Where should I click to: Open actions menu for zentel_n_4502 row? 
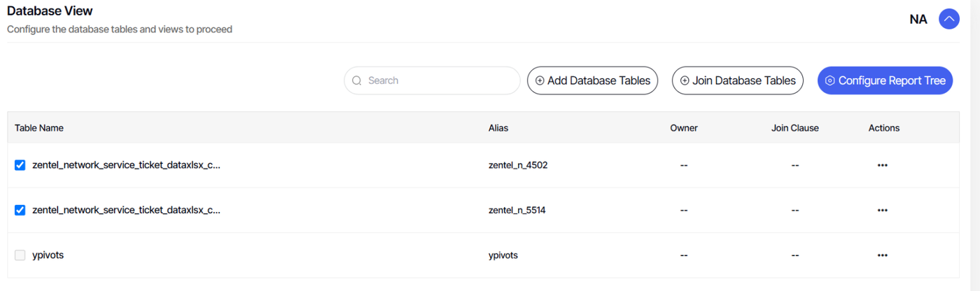tap(882, 165)
